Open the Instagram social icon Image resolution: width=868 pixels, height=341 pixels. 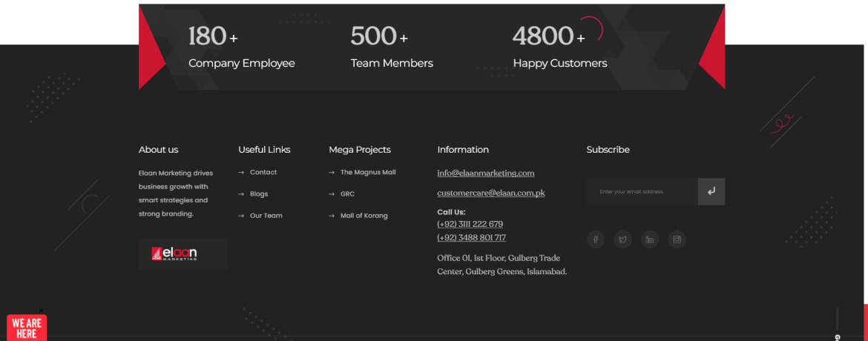pyautogui.click(x=677, y=239)
